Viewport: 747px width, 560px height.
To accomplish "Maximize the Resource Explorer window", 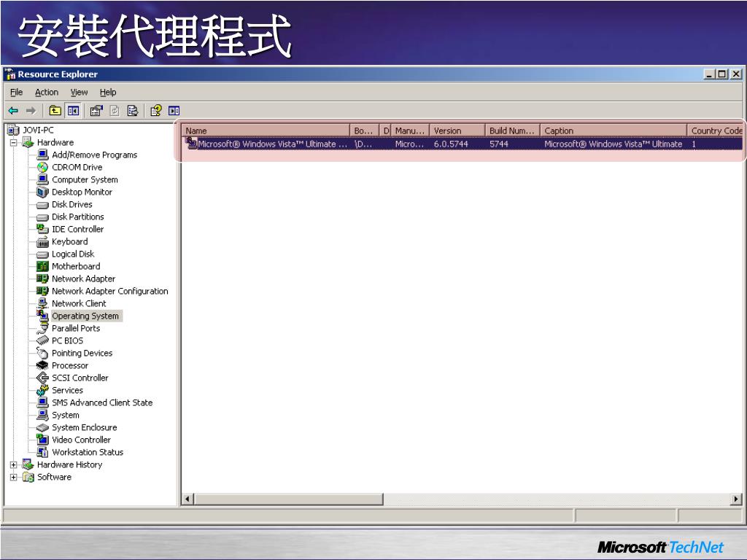I will [x=722, y=74].
